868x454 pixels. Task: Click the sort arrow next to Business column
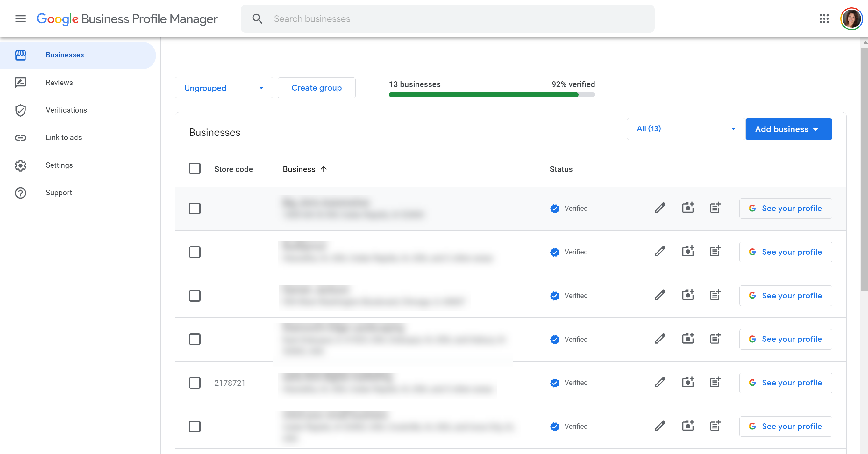(x=324, y=169)
